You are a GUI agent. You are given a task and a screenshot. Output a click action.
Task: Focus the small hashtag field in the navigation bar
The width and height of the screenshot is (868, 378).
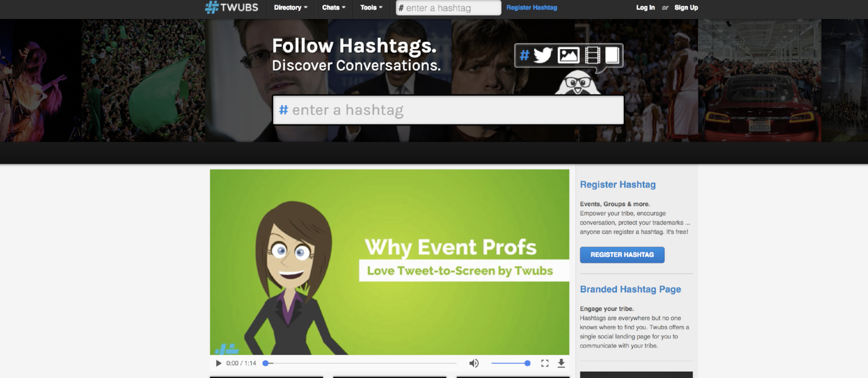point(448,8)
